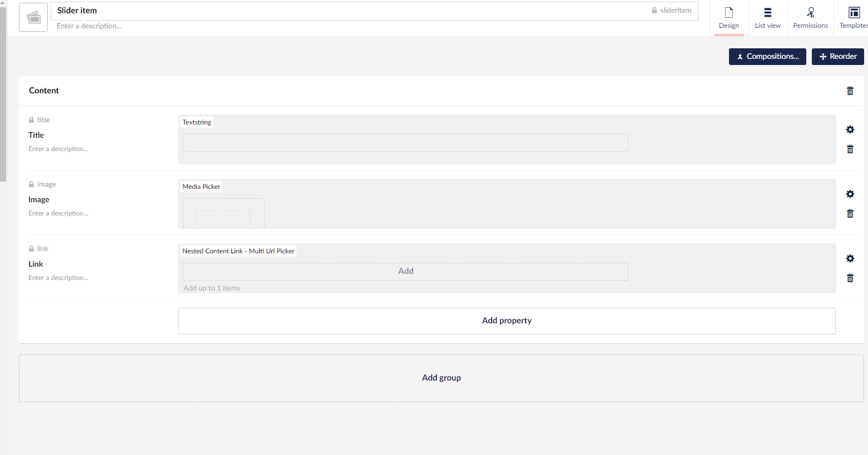Delete the Image property with its trash icon
The width and height of the screenshot is (868, 455).
point(850,213)
